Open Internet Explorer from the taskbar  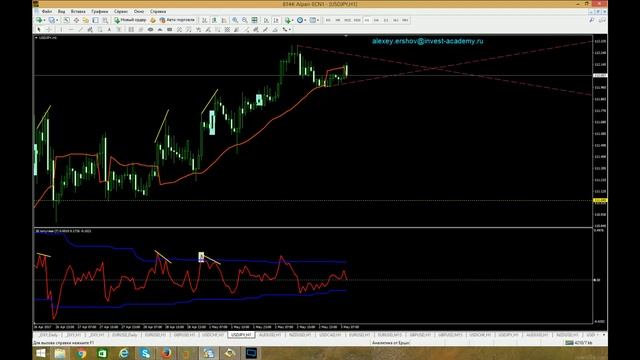[x=124, y=353]
